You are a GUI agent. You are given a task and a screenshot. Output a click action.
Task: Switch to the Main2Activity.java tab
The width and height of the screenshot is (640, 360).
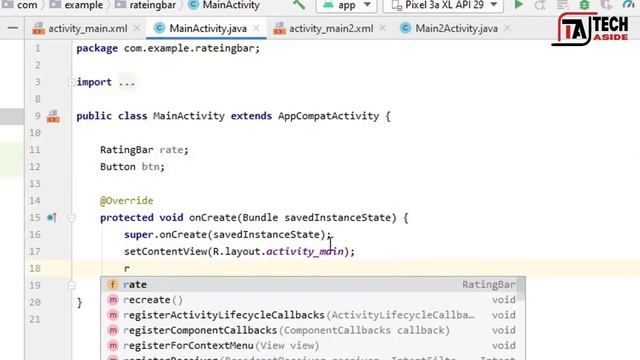coord(456,29)
